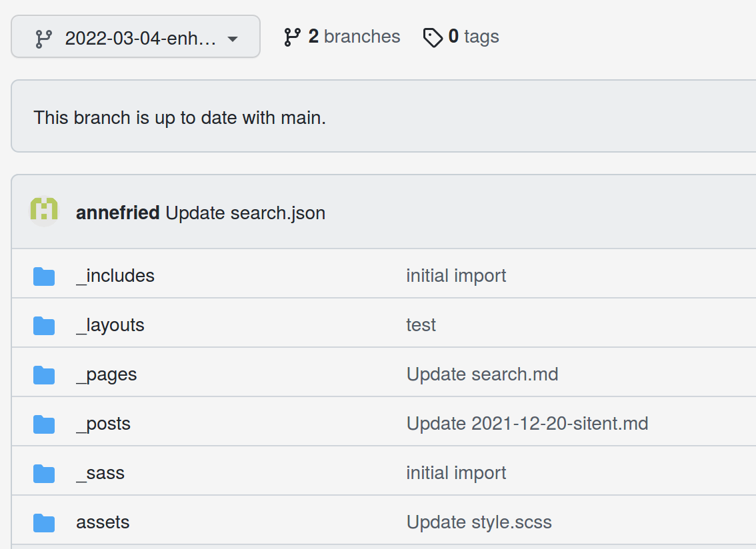756x549 pixels.
Task: Open the Update search.md commit link
Action: [482, 374]
